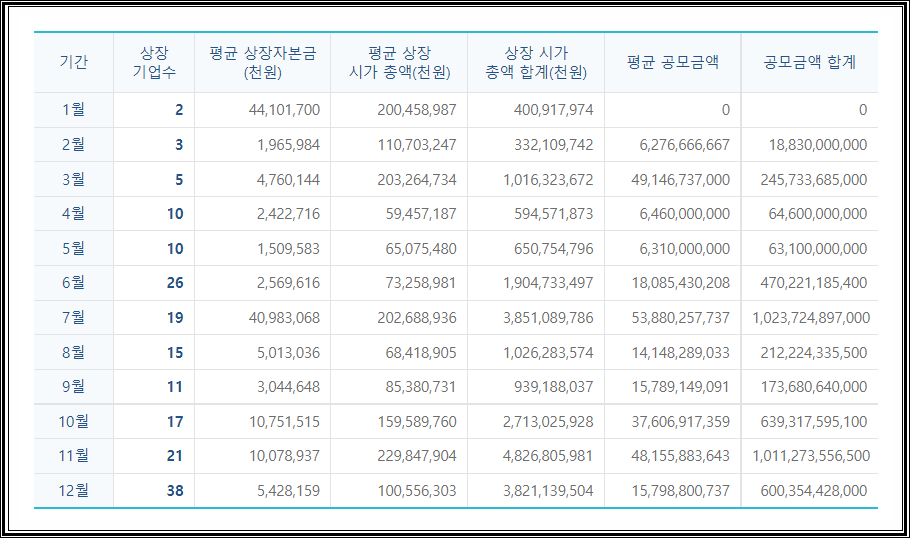Click the 기간 column header

74,62
